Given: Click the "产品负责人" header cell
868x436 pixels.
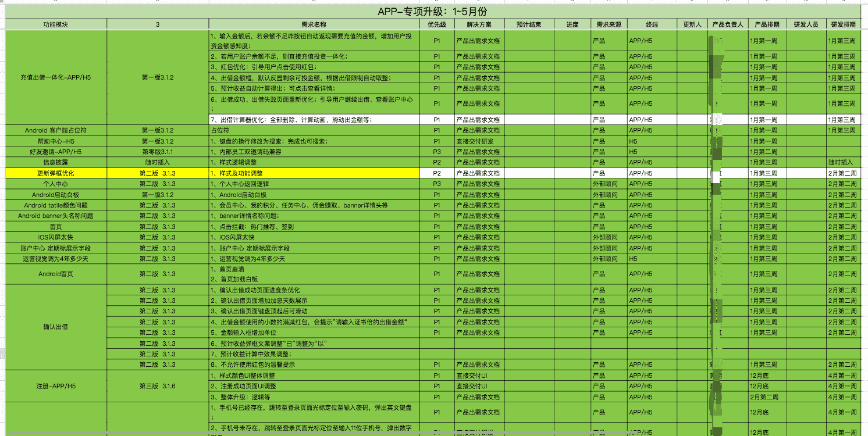Looking at the screenshot, I should (x=728, y=24).
